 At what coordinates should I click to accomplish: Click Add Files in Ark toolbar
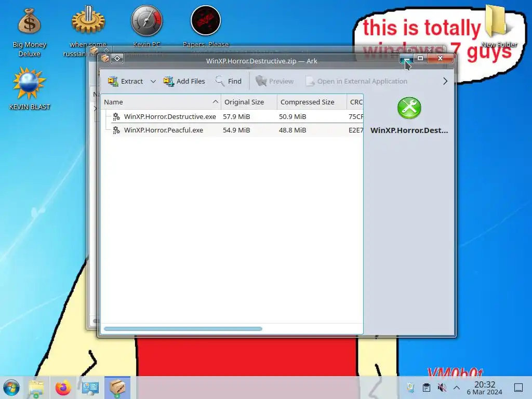(184, 82)
